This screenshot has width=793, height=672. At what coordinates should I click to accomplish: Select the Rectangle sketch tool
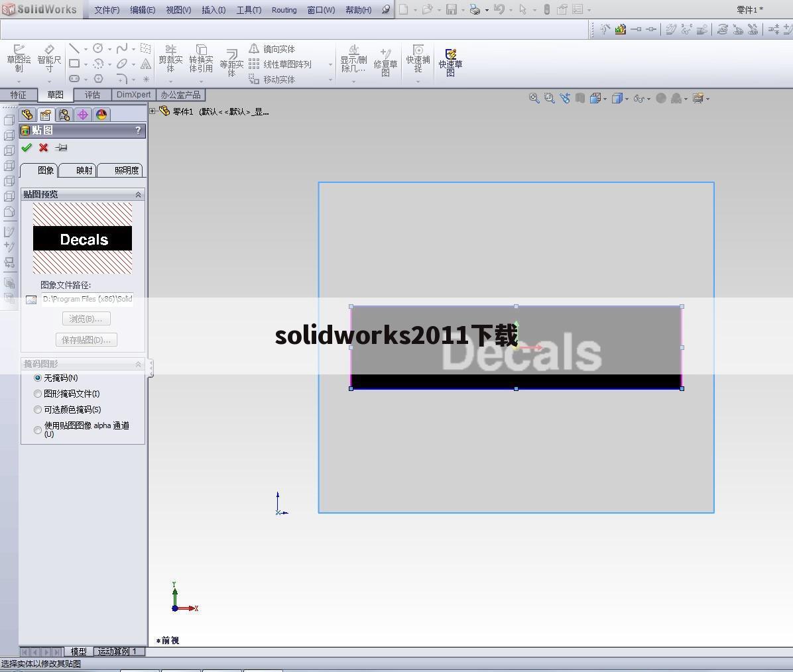point(74,64)
